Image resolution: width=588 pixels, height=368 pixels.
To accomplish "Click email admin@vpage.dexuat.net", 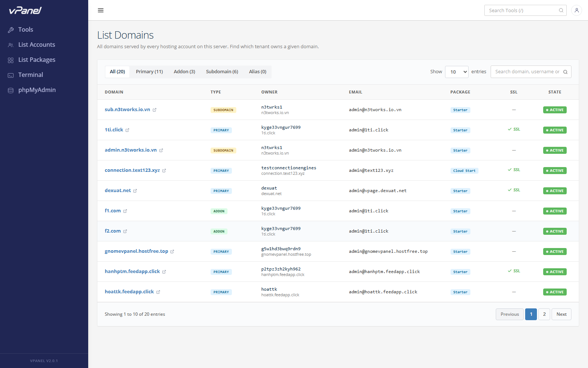I will 378,191.
